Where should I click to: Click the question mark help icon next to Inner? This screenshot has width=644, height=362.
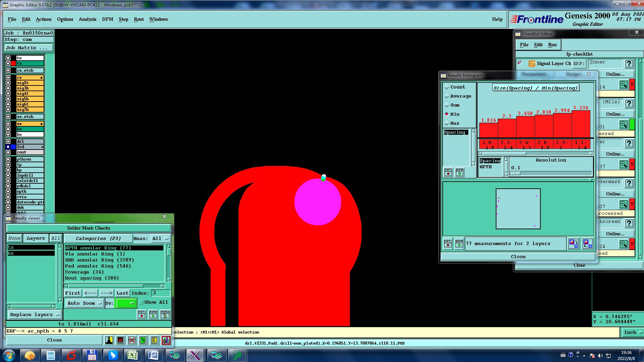(x=629, y=64)
